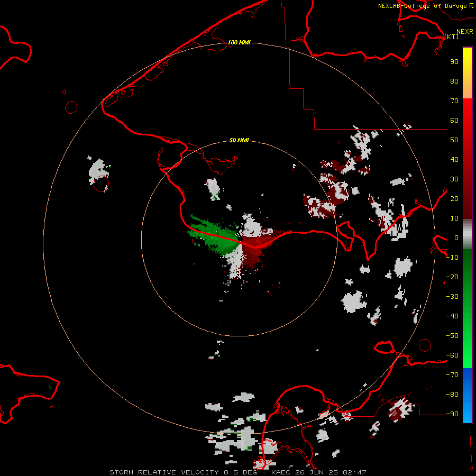476x476 pixels.
Task: Select the positive 40 value on velocity scale
Action: pyautogui.click(x=454, y=159)
